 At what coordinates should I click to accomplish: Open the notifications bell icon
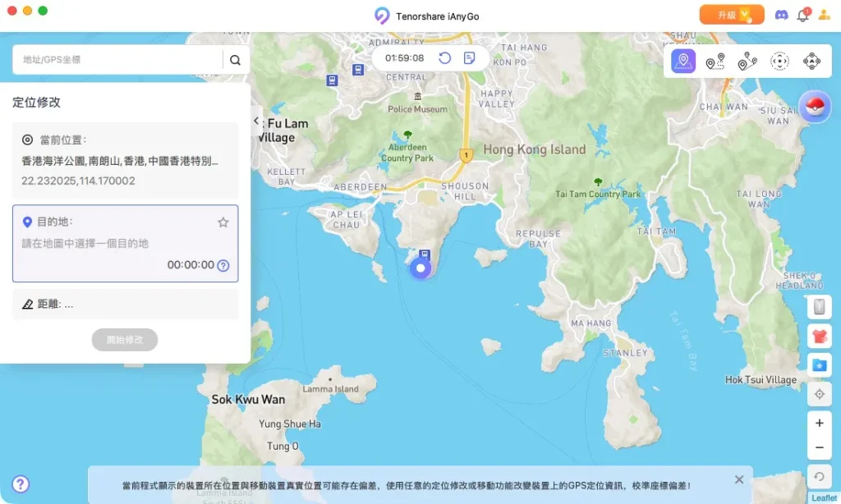point(803,15)
